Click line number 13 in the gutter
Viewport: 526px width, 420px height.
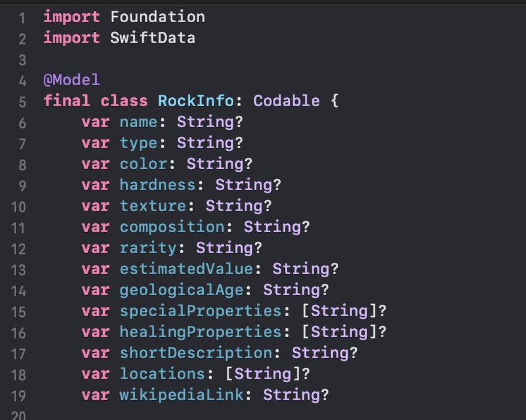19,269
